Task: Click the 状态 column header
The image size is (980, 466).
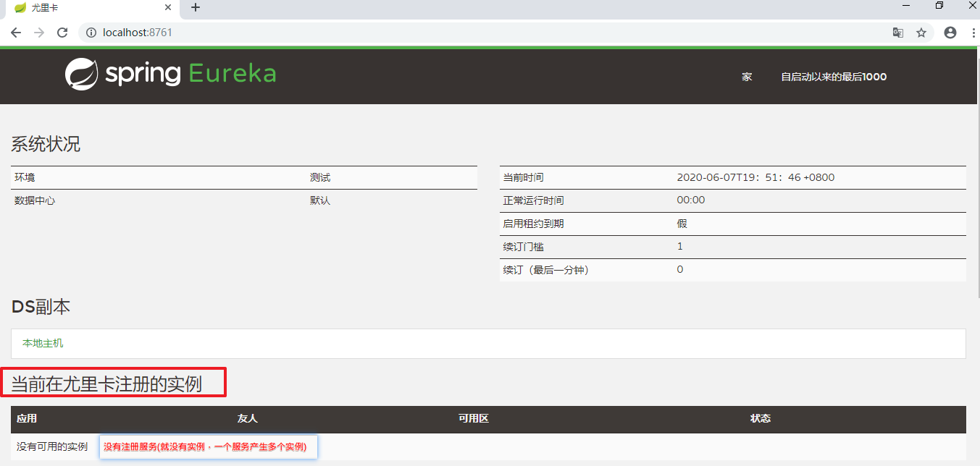Action: coord(761,419)
